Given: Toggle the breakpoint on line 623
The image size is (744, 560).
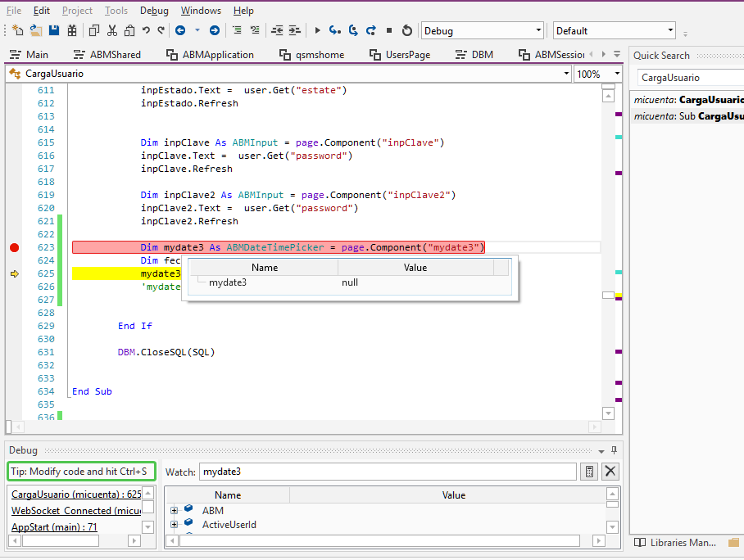Looking at the screenshot, I should coord(13,246).
